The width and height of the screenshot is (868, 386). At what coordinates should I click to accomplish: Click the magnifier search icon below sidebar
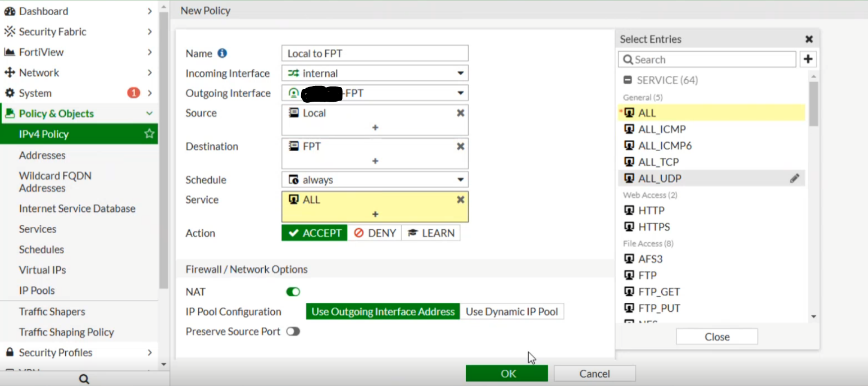click(x=84, y=379)
